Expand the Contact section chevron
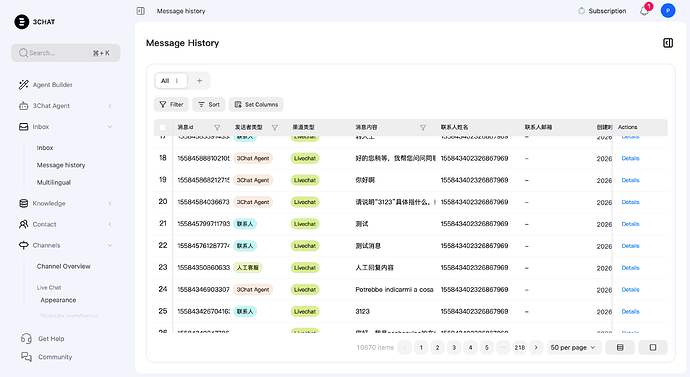The width and height of the screenshot is (690, 377). click(110, 224)
